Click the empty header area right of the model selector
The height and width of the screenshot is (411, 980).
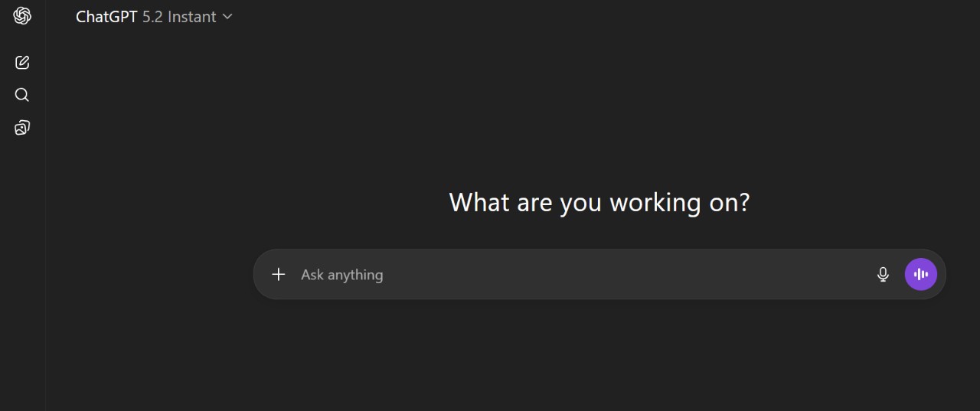pos(574,17)
